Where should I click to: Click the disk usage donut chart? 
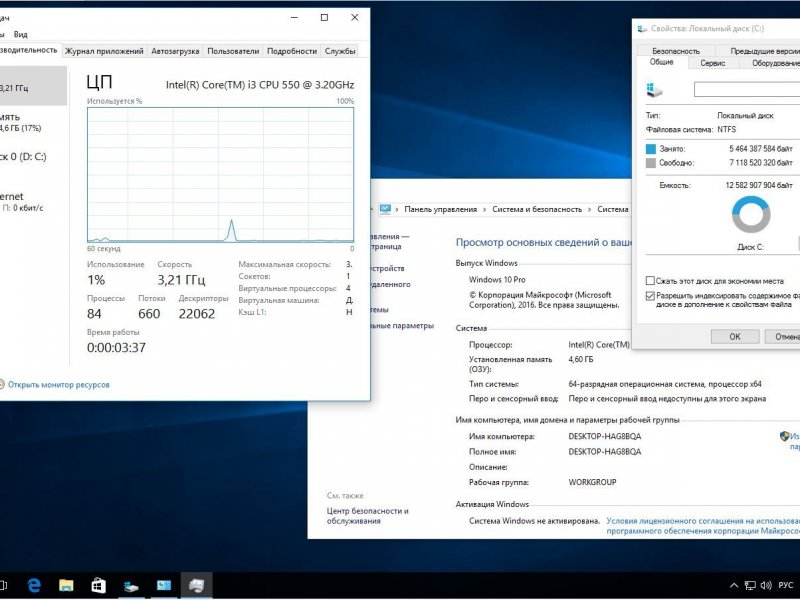click(751, 214)
